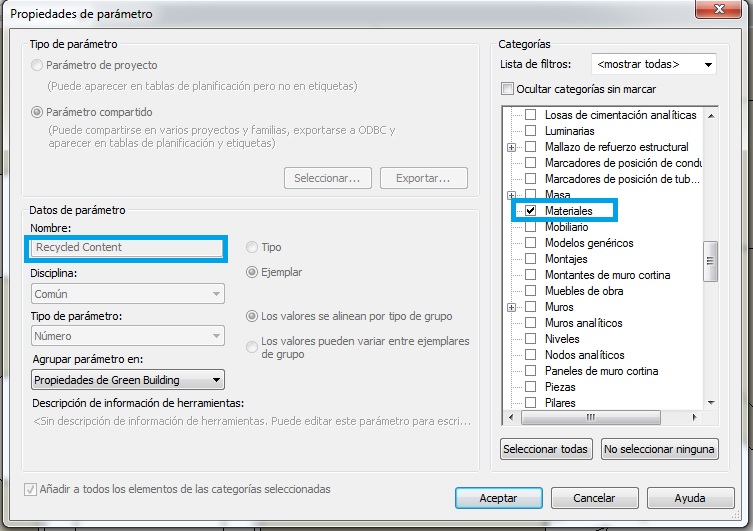Open help with the Ayuda button
Viewport: 753px width, 531px height.
tap(690, 498)
